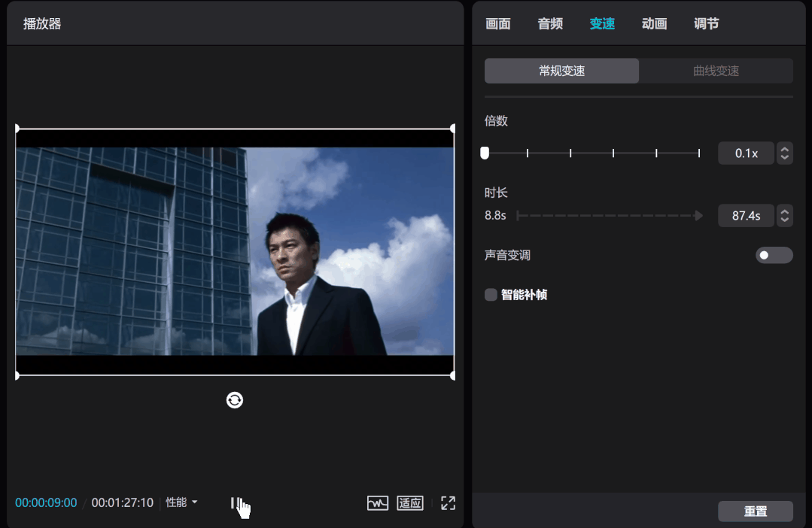Screen dimensions: 812x528
Task: Toggle the 声音变调 switch
Action: click(774, 255)
